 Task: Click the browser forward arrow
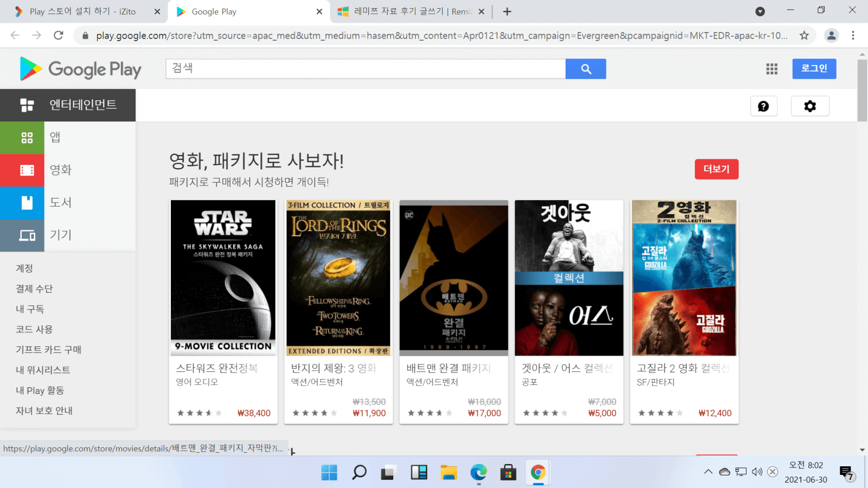click(x=36, y=35)
